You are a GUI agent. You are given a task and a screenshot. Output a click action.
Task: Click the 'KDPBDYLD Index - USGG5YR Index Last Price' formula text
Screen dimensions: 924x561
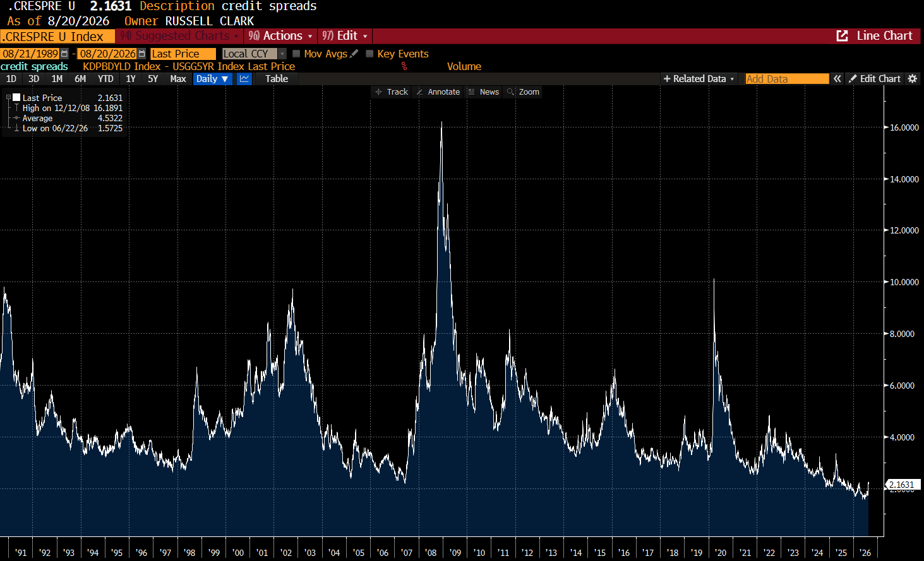click(x=189, y=66)
